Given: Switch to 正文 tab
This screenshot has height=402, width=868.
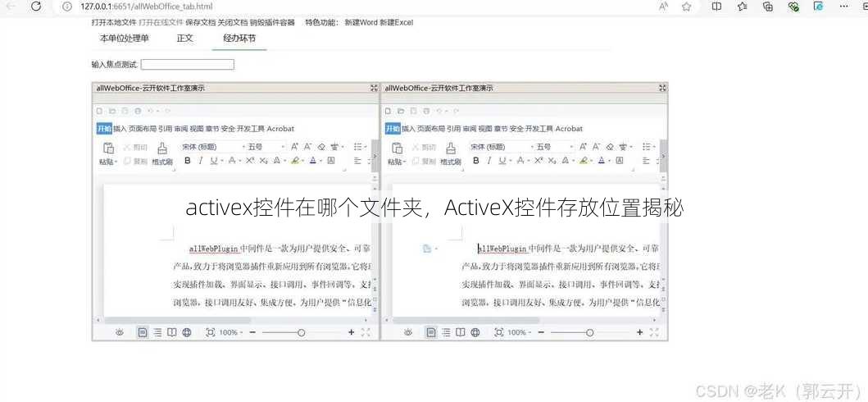Looking at the screenshot, I should click(185, 39).
